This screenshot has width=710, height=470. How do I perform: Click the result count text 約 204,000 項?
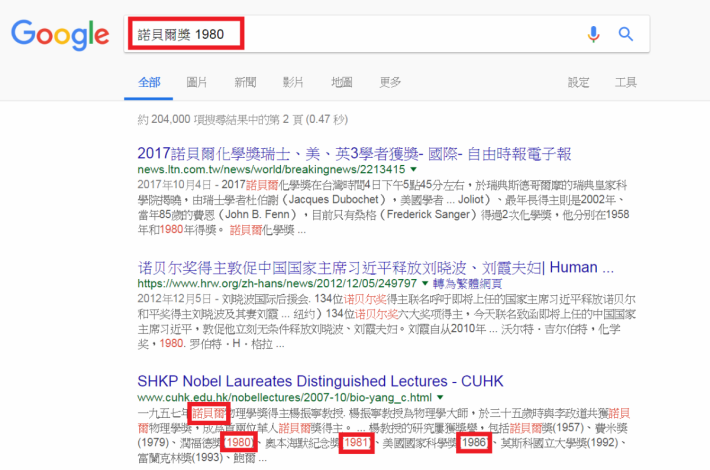[x=243, y=120]
